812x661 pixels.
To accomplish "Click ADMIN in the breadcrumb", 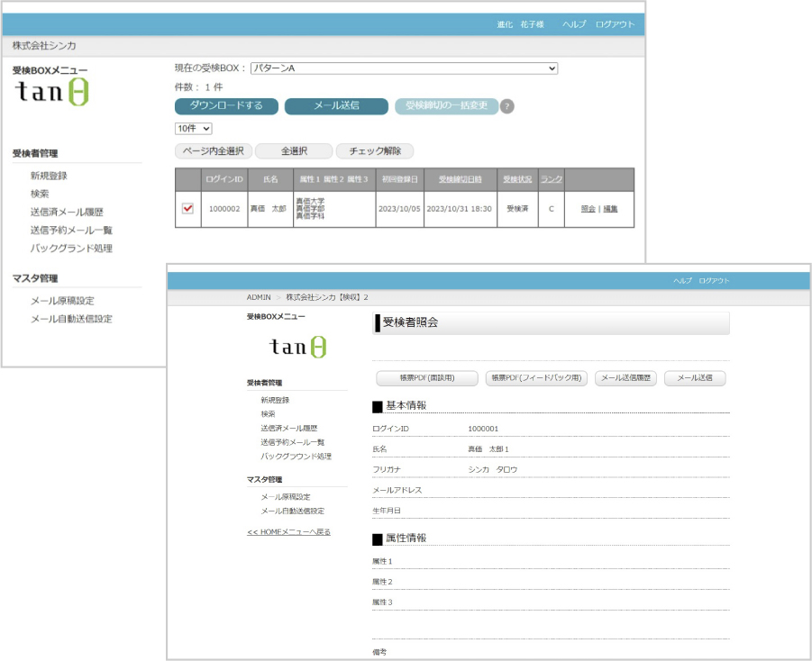I will (x=259, y=297).
